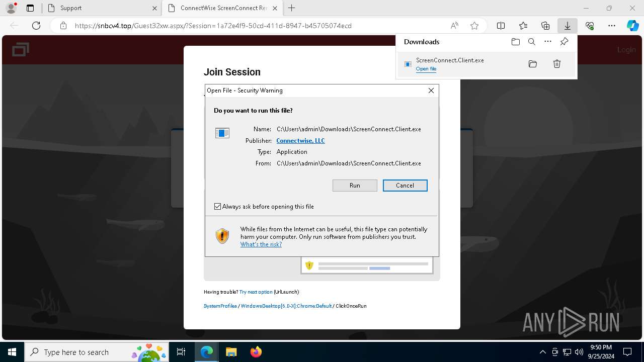Viewport: 644px width, 362px height.
Task: Open Microsoft Edge from taskbar
Action: [207, 352]
